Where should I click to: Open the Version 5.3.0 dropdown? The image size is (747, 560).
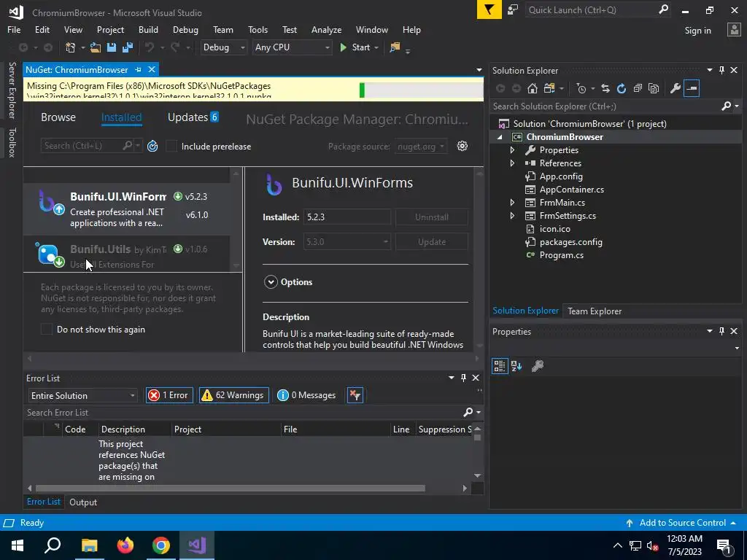pos(347,241)
